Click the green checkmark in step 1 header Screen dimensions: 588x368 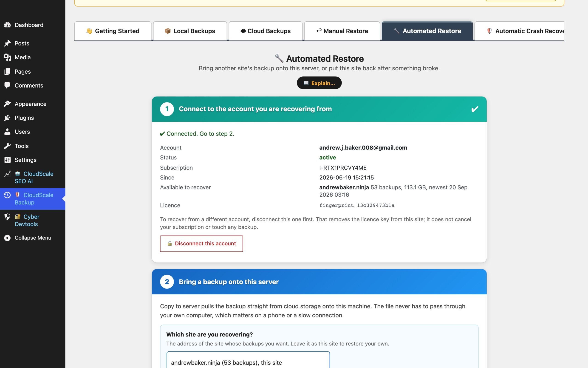pos(475,109)
